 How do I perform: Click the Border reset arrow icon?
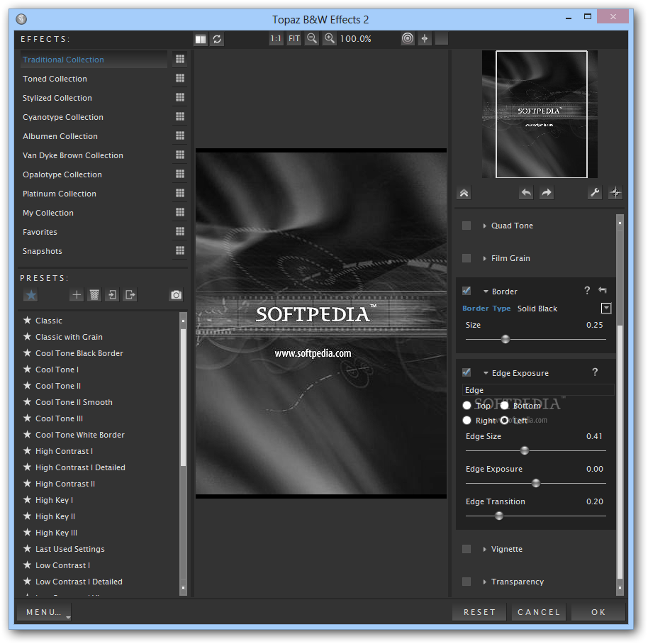(603, 291)
